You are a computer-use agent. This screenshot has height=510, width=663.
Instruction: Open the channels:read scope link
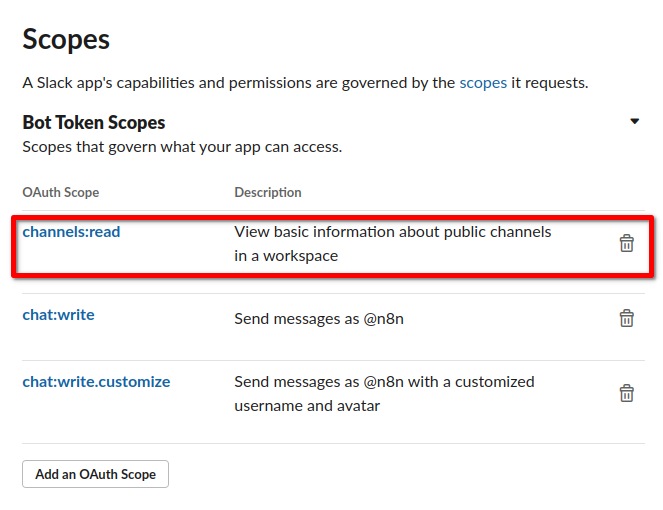tap(71, 232)
